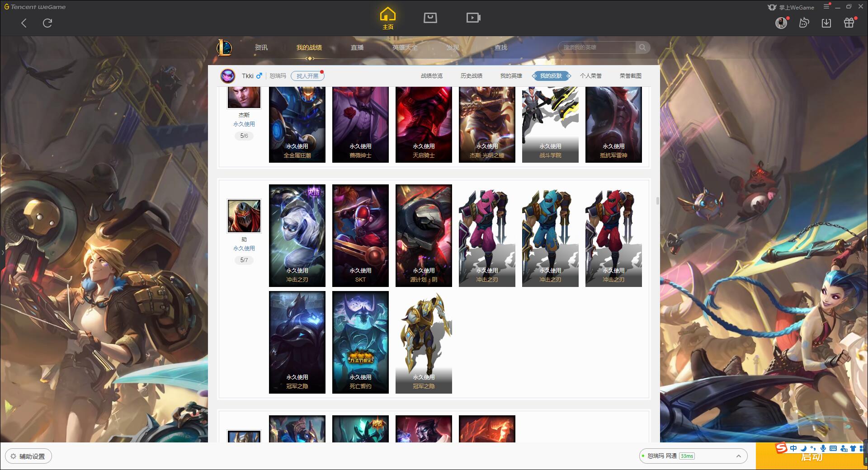
Task: Click 33ms ping indicator
Action: (x=687, y=456)
